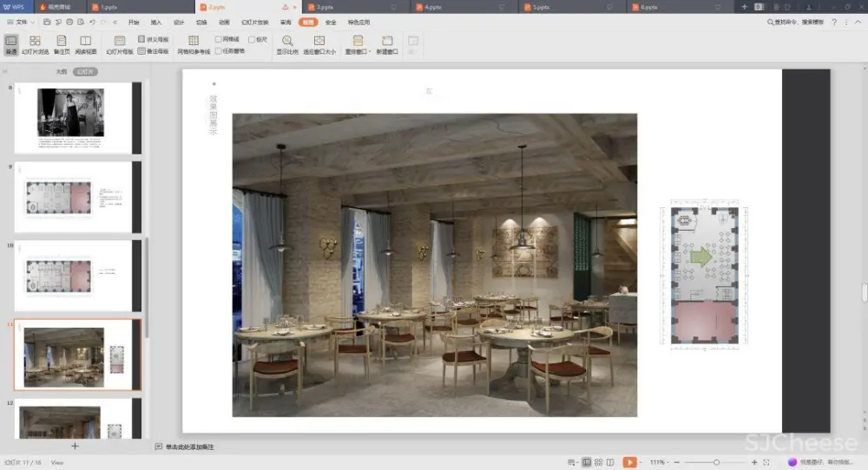This screenshot has width=868, height=470.
Task: Open Slide Master (幻灯片母版)
Action: coord(120,44)
